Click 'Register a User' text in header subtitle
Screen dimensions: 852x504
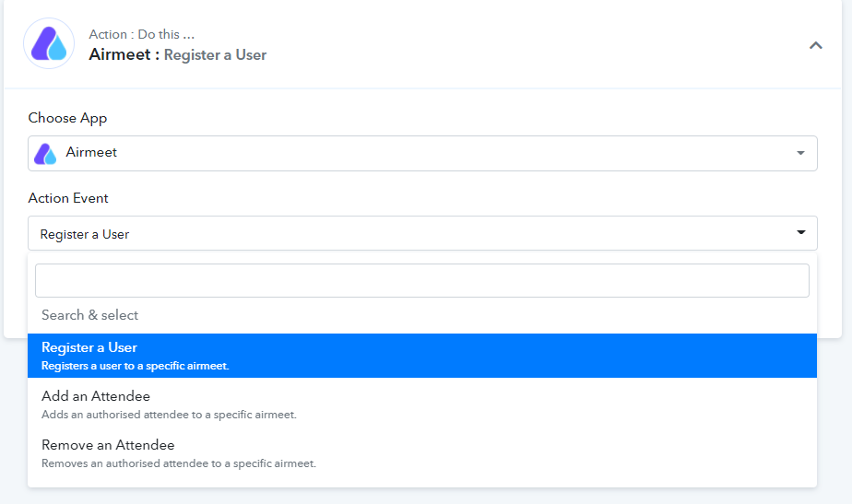tap(215, 55)
